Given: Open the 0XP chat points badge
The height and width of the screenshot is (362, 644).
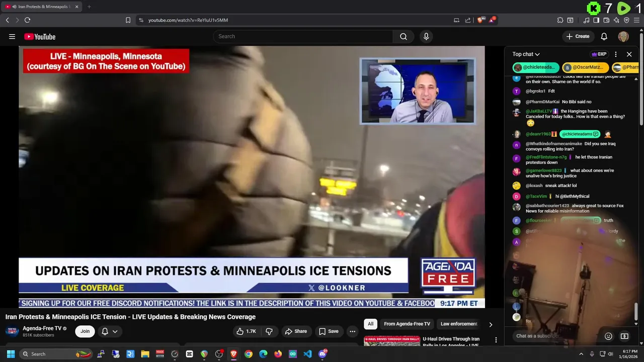Looking at the screenshot, I should (599, 54).
